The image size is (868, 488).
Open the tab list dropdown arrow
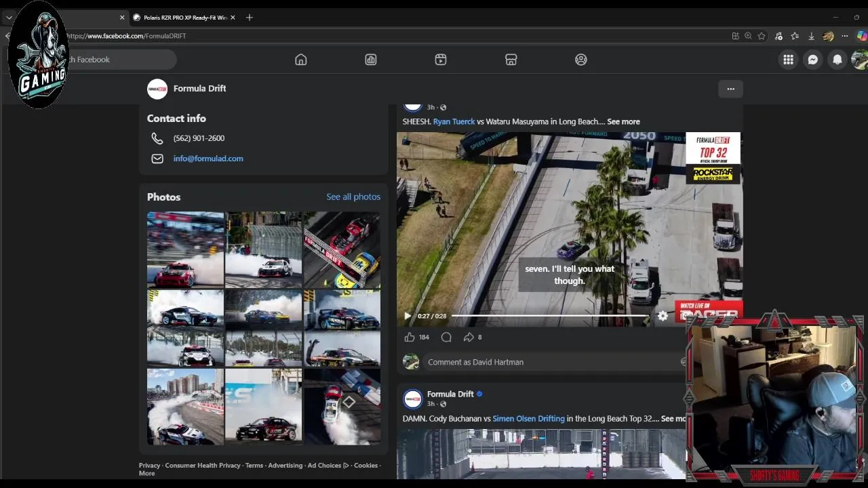tap(9, 18)
